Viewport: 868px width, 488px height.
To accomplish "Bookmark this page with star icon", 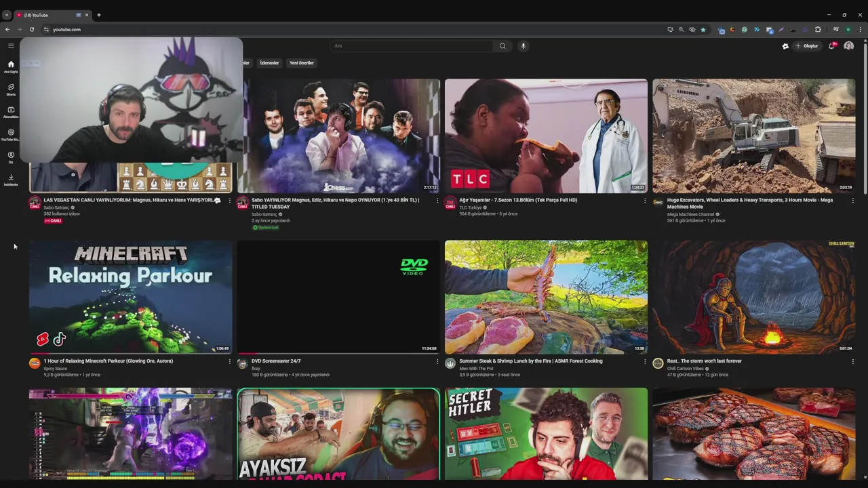I will tap(703, 29).
